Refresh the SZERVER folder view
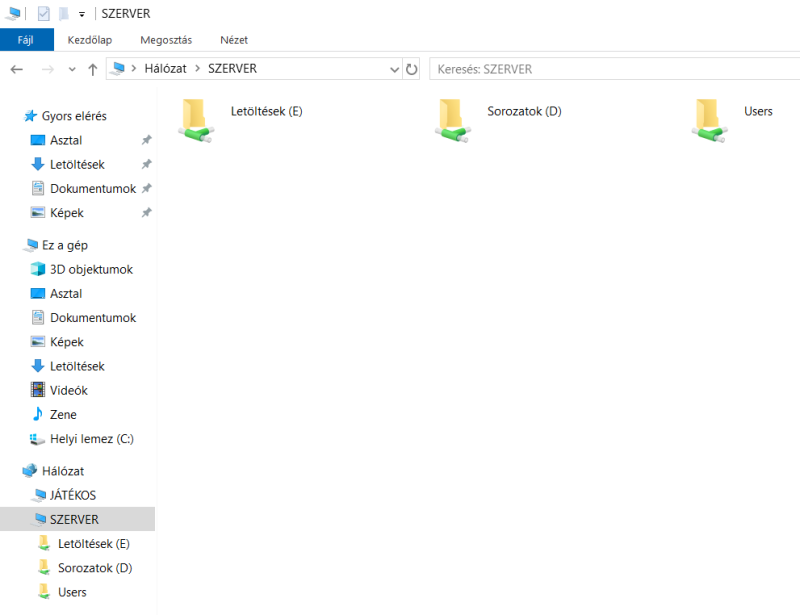Viewport: 800px width, 615px height. coord(411,69)
